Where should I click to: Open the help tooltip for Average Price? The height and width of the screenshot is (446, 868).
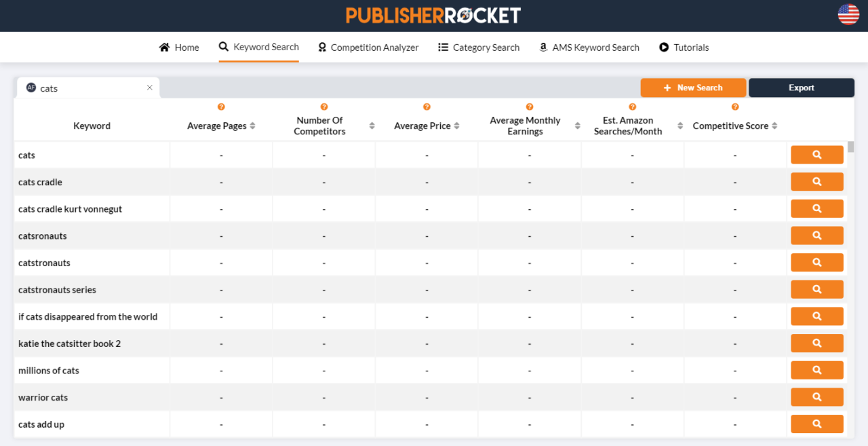pyautogui.click(x=427, y=107)
